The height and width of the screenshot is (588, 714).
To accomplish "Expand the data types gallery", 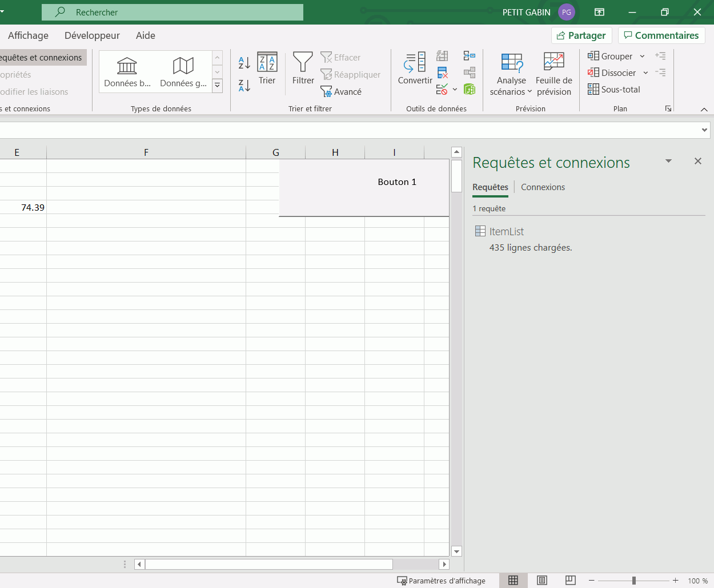I will [x=217, y=86].
